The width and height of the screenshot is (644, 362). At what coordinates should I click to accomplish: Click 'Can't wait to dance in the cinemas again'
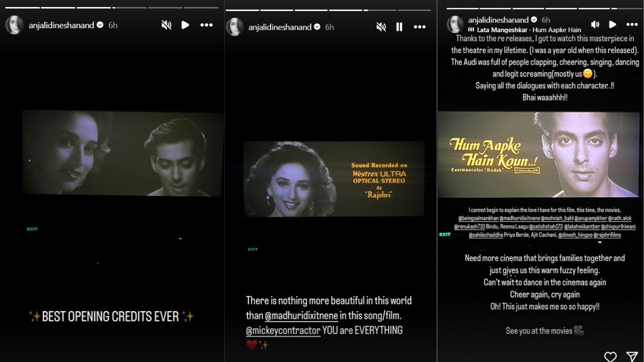pos(545,283)
